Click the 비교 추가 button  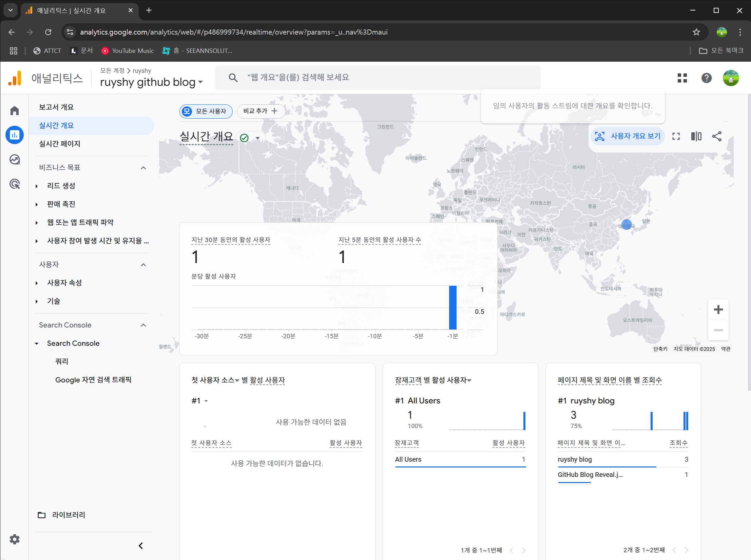(260, 111)
